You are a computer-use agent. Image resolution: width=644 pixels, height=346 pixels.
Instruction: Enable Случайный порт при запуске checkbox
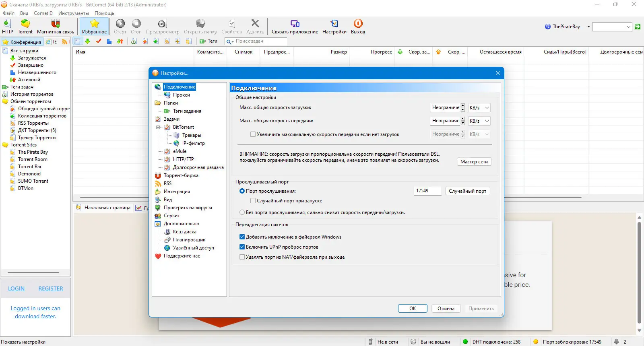[x=253, y=200]
